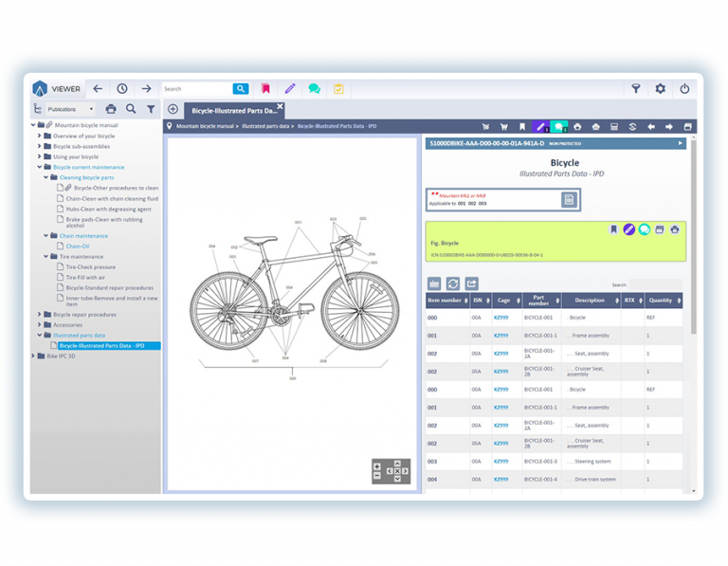Open the green chat comments in top toolbar
This screenshot has height=566, width=728.
[315, 89]
